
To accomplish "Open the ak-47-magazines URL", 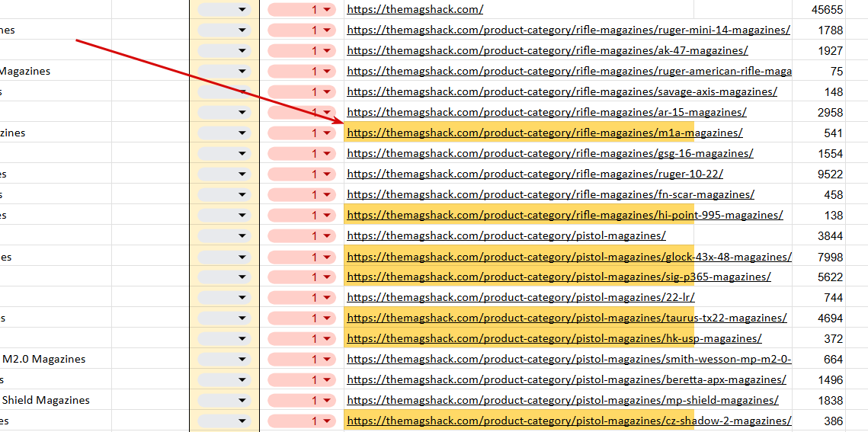I will click(547, 50).
